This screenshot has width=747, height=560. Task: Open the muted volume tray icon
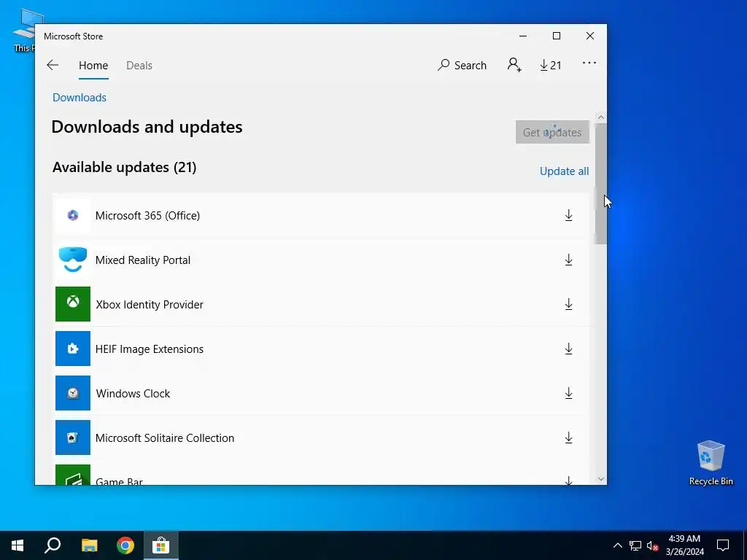[x=652, y=545]
